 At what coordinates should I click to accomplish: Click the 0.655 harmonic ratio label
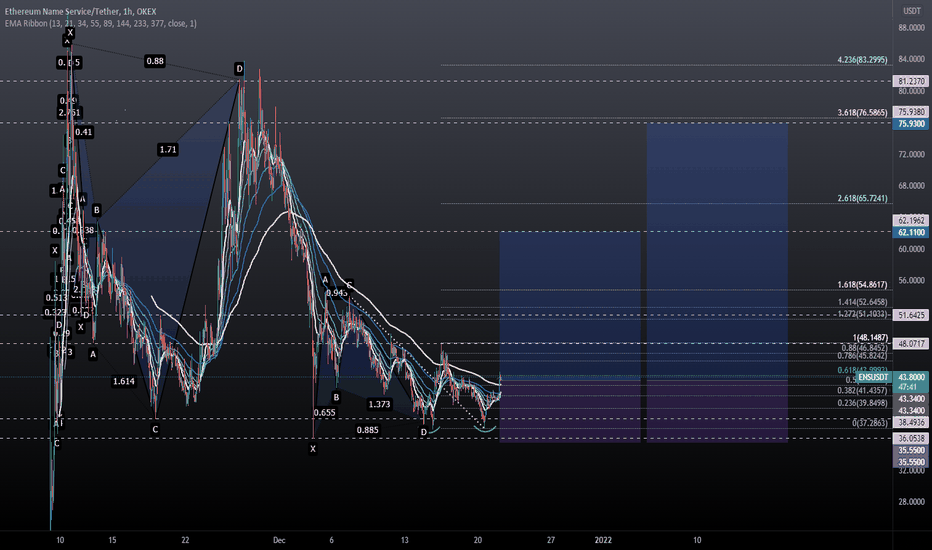(x=325, y=412)
